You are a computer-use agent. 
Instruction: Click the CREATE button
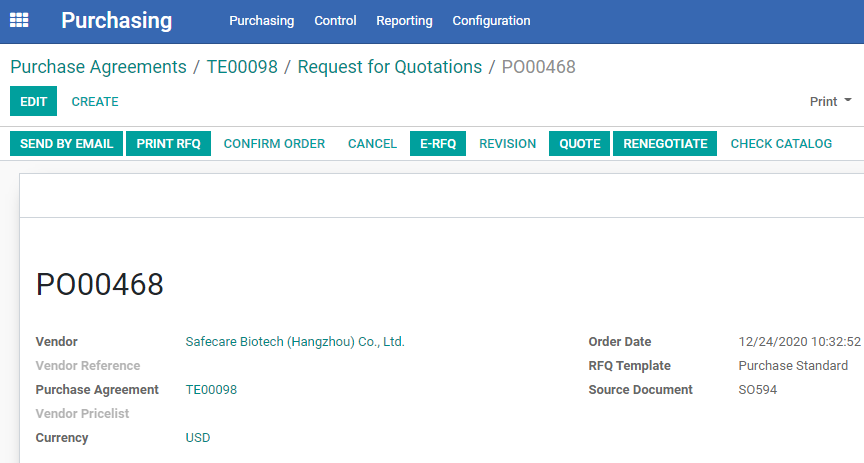pos(95,101)
